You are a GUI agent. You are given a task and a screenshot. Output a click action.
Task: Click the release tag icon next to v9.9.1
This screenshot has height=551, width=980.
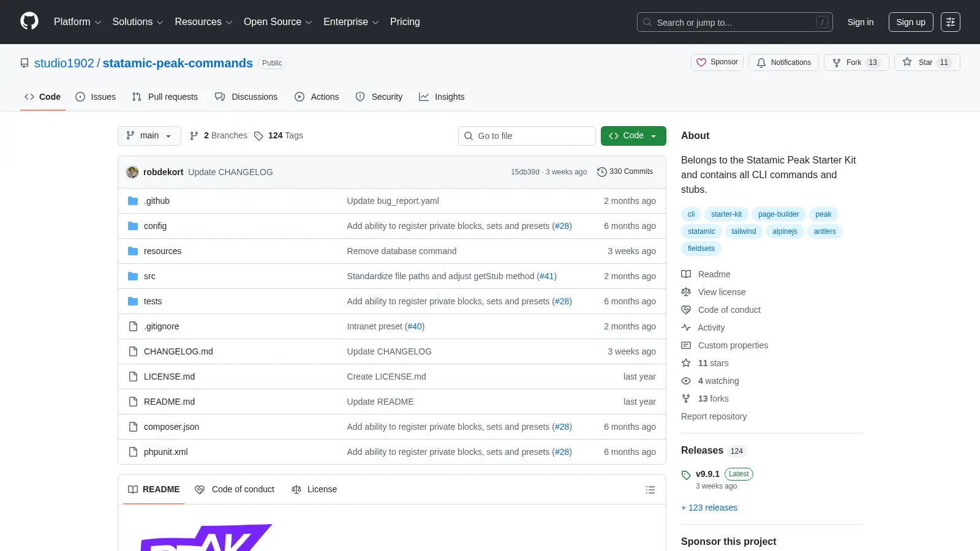(x=686, y=474)
